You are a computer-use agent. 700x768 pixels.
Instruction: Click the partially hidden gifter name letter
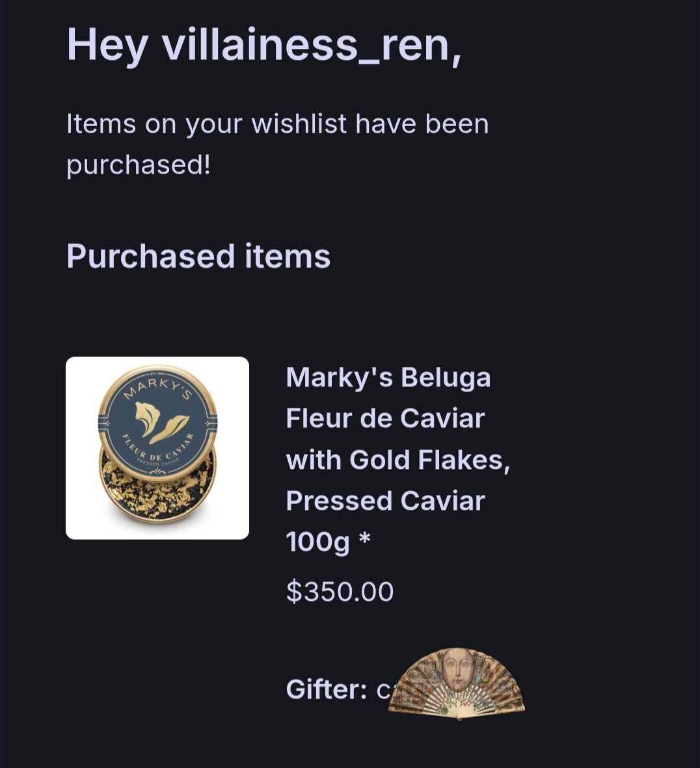click(383, 691)
